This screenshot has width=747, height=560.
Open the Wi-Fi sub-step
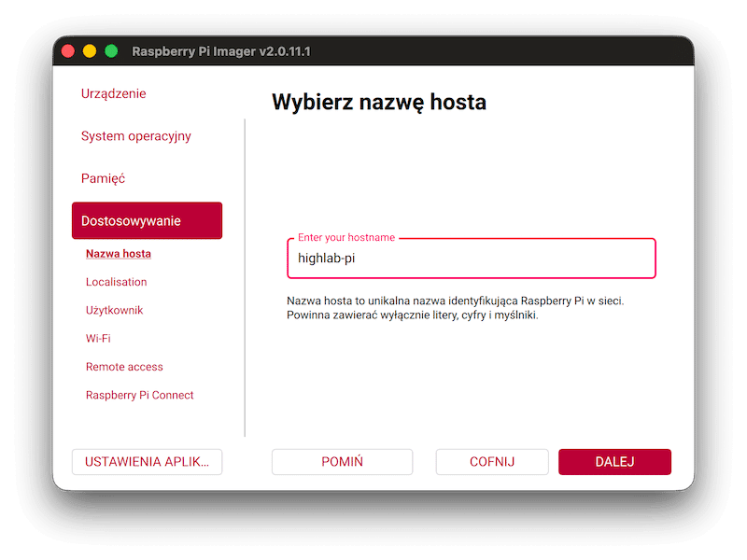click(98, 339)
